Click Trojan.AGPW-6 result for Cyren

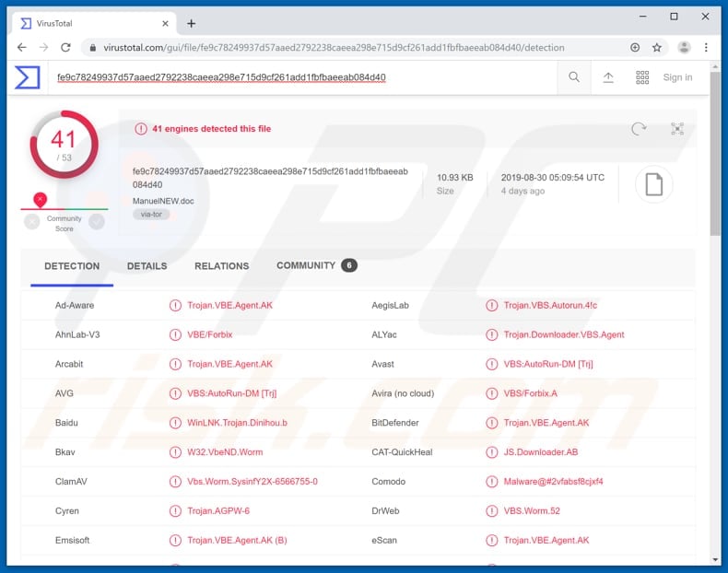point(218,511)
